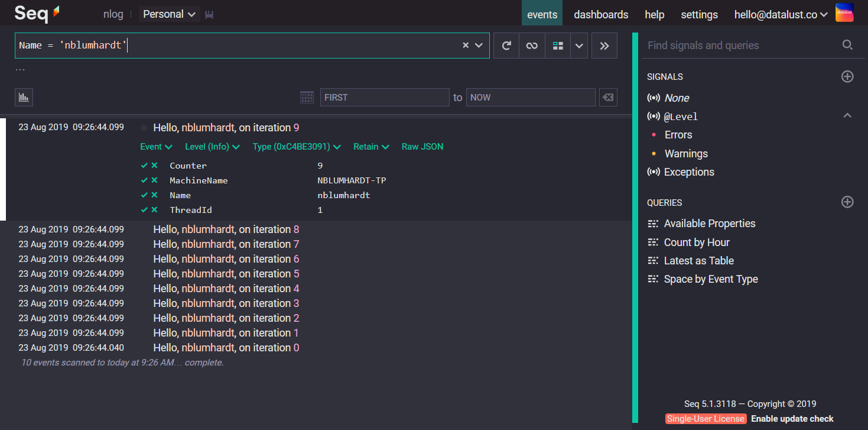
Task: Open the help page
Action: [654, 14]
